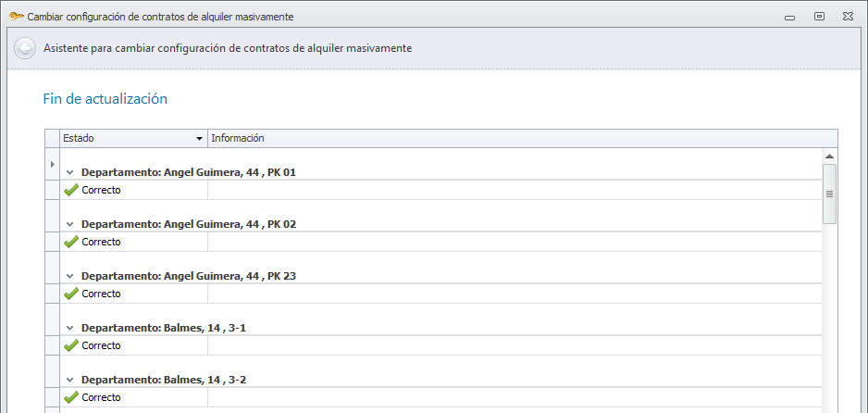Click the key icon in title bar
Screen dimensions: 868x413
16,16
